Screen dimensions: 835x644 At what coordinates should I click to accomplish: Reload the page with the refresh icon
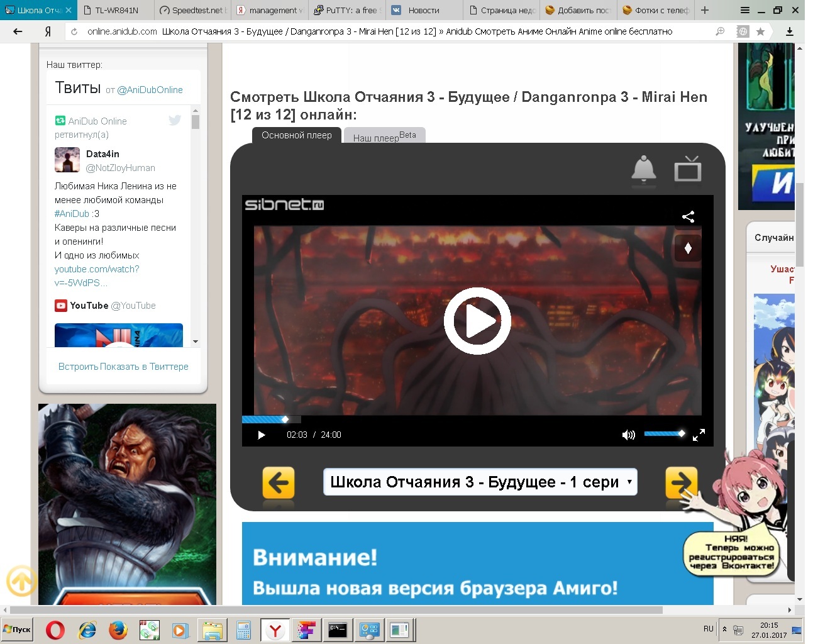point(74,31)
